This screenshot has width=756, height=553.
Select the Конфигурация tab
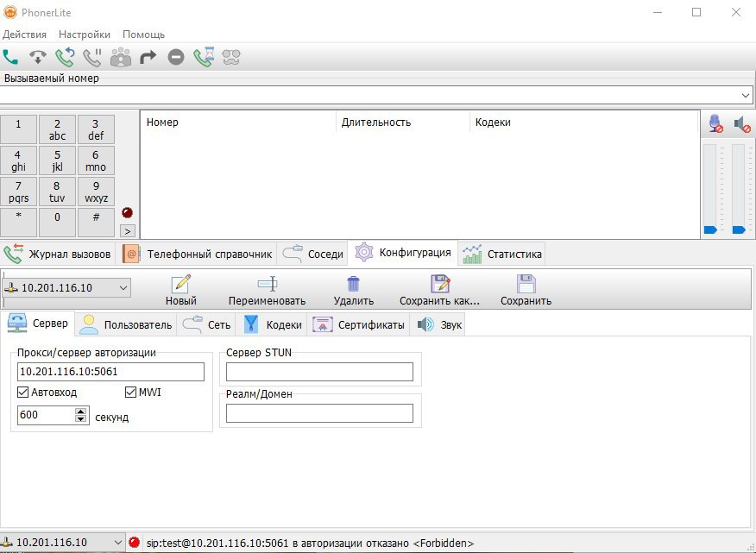click(403, 253)
